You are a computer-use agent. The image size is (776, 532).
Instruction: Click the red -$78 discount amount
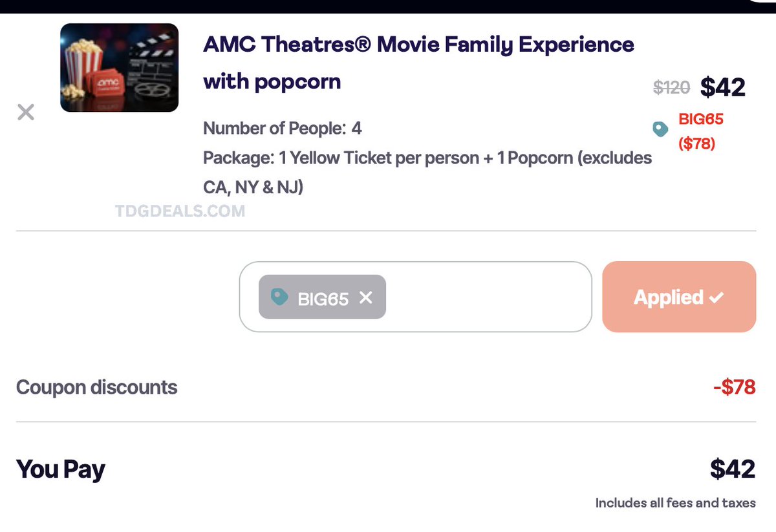pos(734,387)
